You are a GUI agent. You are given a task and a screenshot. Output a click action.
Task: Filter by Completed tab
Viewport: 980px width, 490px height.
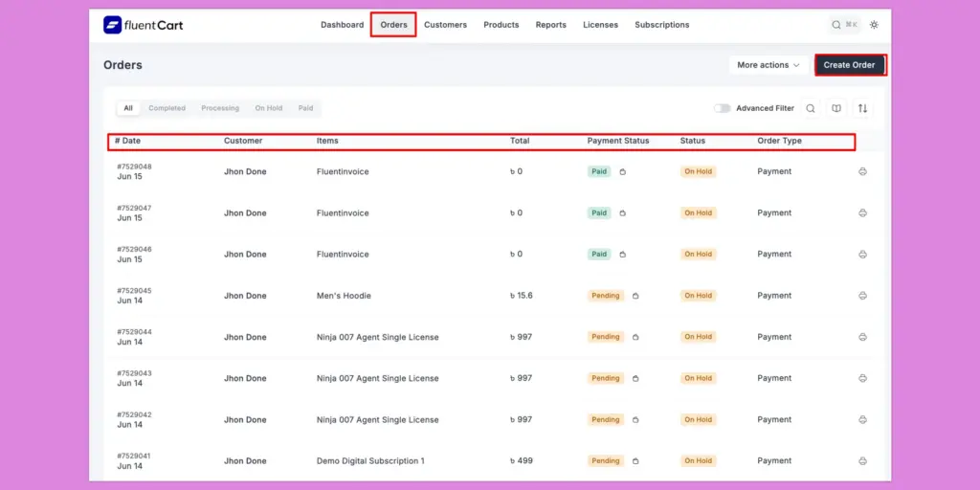[x=167, y=108]
